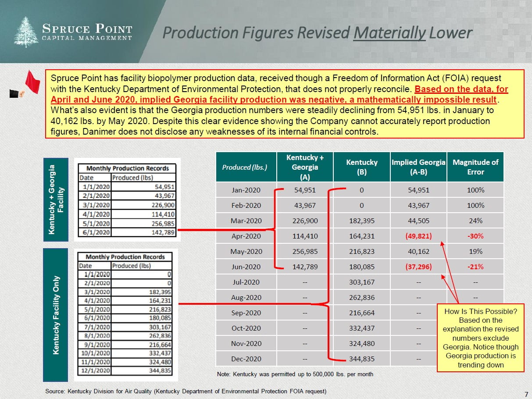Image resolution: width=532 pixels, height=399 pixels.
Task: Click the underlined word 'Materially' in the title
Action: pos(389,33)
